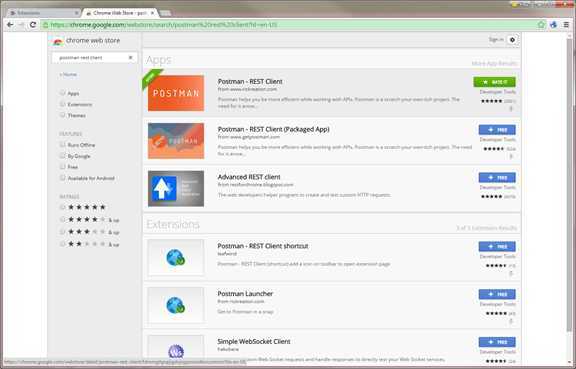The height and width of the screenshot is (369, 576).
Task: Select the Apps filter radio button
Action: coord(62,93)
